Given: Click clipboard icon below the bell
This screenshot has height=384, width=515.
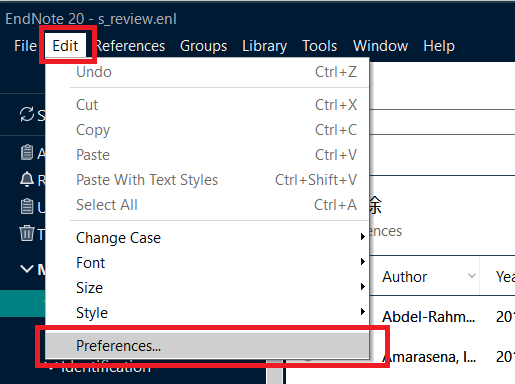Looking at the screenshot, I should click(x=27, y=206).
